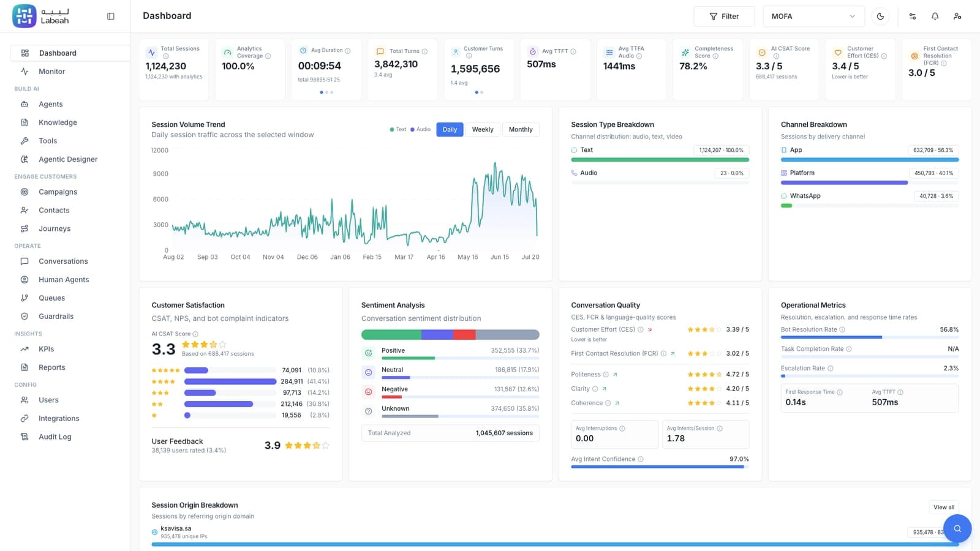Click the info icon beside Bot Resolution Rate
Image resolution: width=980 pixels, height=551 pixels.
[x=842, y=329]
